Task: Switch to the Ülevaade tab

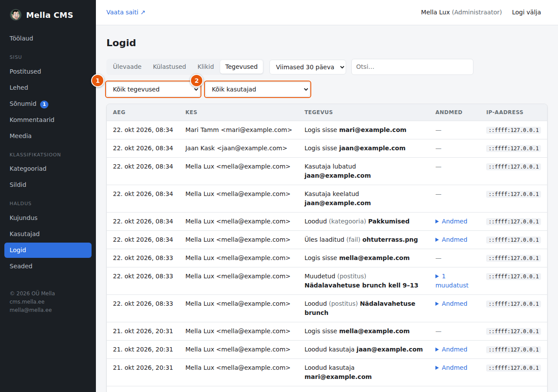Action: (x=127, y=67)
